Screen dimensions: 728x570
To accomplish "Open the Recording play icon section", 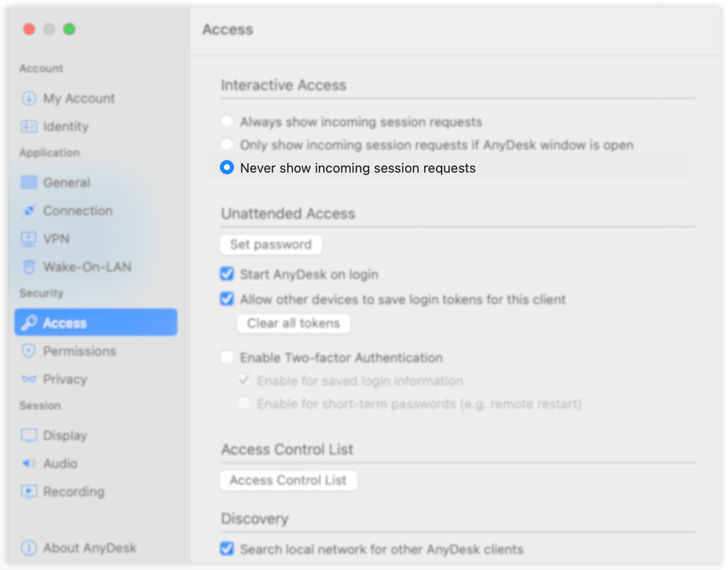I will [x=29, y=491].
